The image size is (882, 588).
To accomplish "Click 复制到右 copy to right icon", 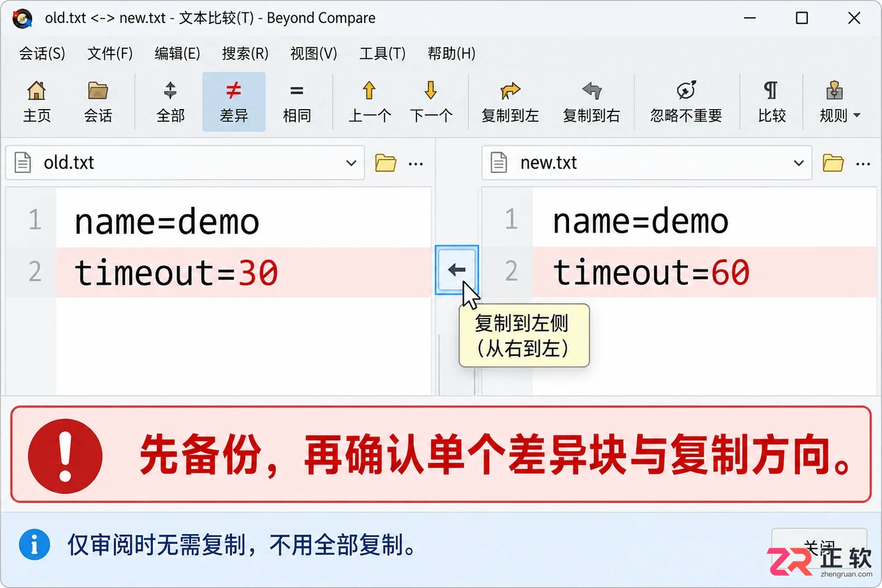I will point(592,102).
